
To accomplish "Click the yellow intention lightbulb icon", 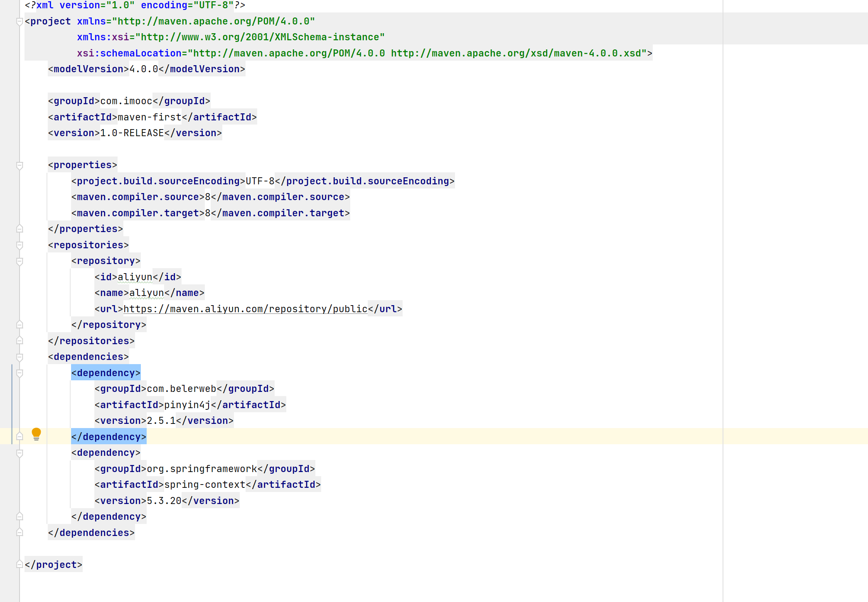I will tap(36, 433).
